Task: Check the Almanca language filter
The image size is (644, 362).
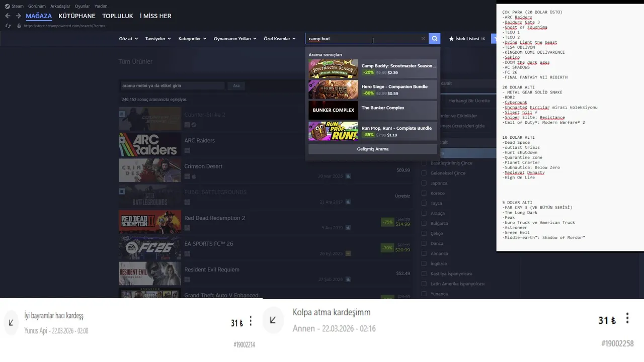Action: [424, 253]
